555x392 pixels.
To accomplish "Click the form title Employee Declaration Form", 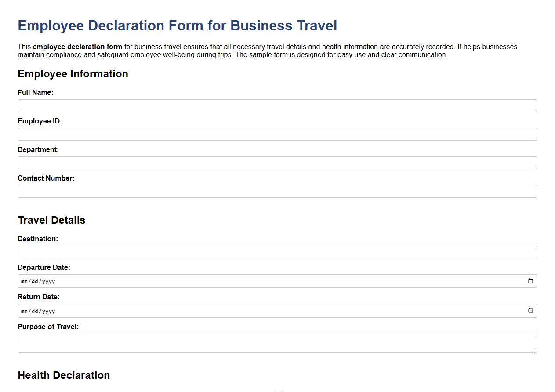I will (177, 25).
